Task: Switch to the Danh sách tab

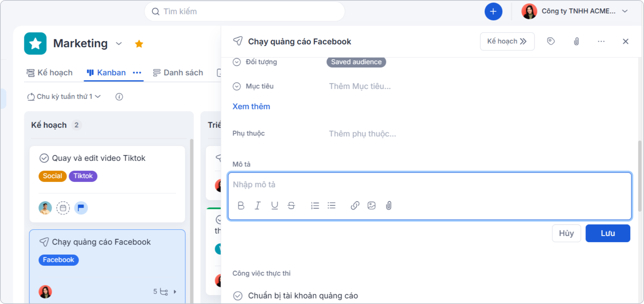Action: (x=178, y=72)
